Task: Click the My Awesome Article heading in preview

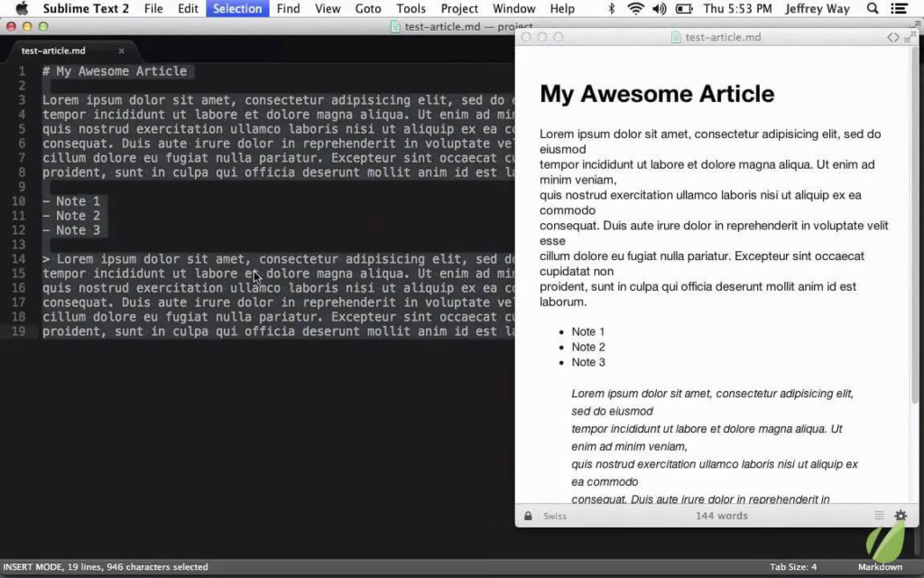Action: coord(657,93)
